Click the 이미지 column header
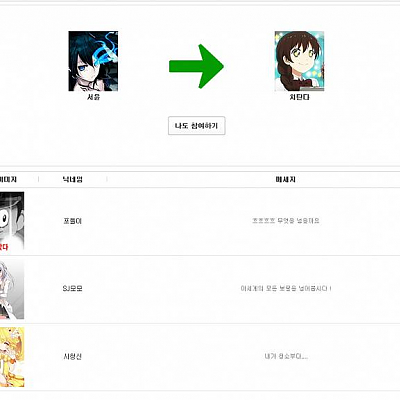 8,179
